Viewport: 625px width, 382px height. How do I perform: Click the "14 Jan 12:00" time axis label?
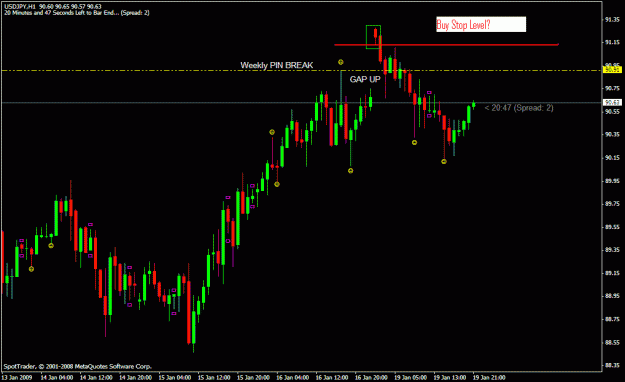96,377
